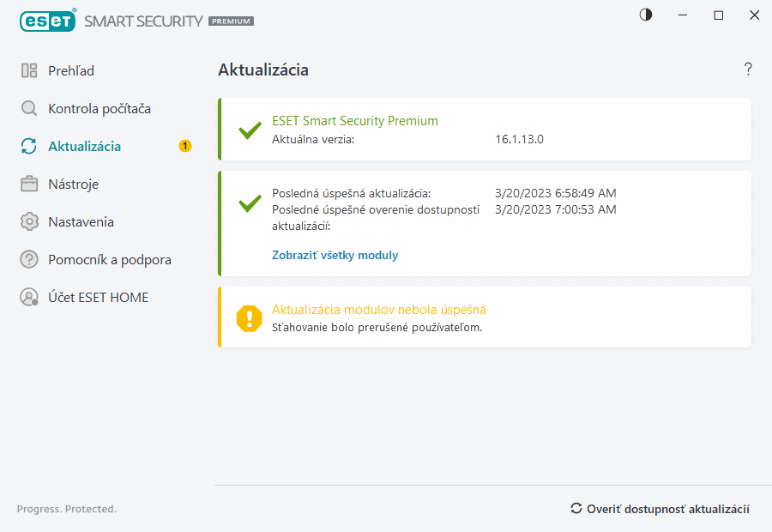Image resolution: width=772 pixels, height=532 pixels.
Task: Click the Nastavenia gear icon
Action: (x=29, y=222)
